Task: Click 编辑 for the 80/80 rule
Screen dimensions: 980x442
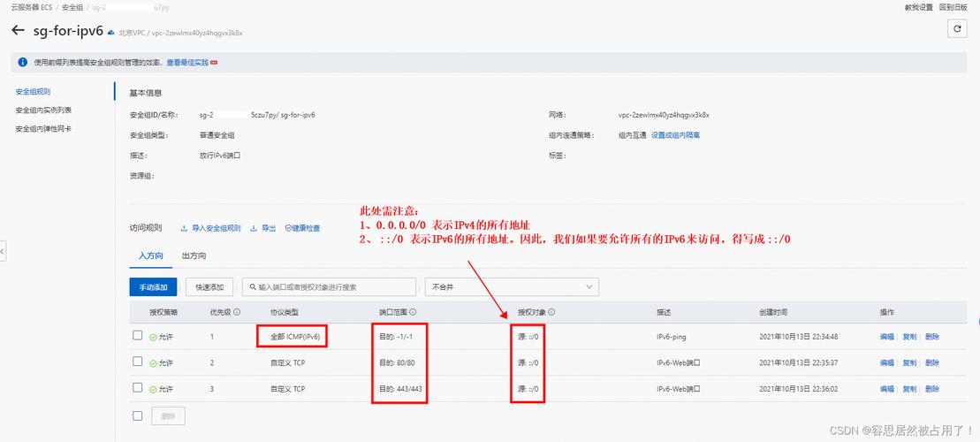Action: (x=887, y=362)
